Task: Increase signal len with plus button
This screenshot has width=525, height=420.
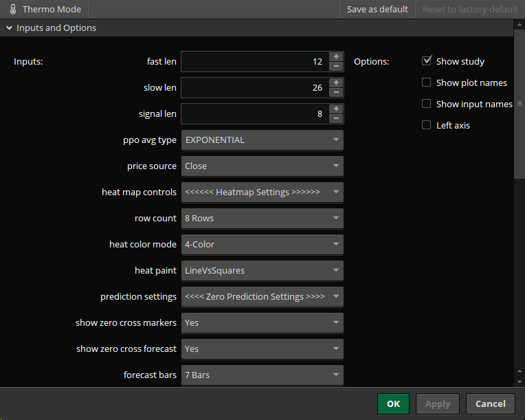Action: (336, 109)
